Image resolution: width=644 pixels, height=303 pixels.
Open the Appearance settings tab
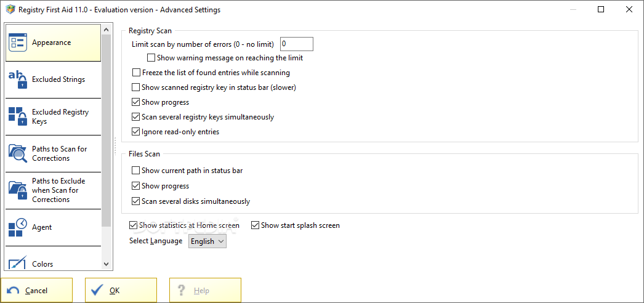[x=53, y=42]
